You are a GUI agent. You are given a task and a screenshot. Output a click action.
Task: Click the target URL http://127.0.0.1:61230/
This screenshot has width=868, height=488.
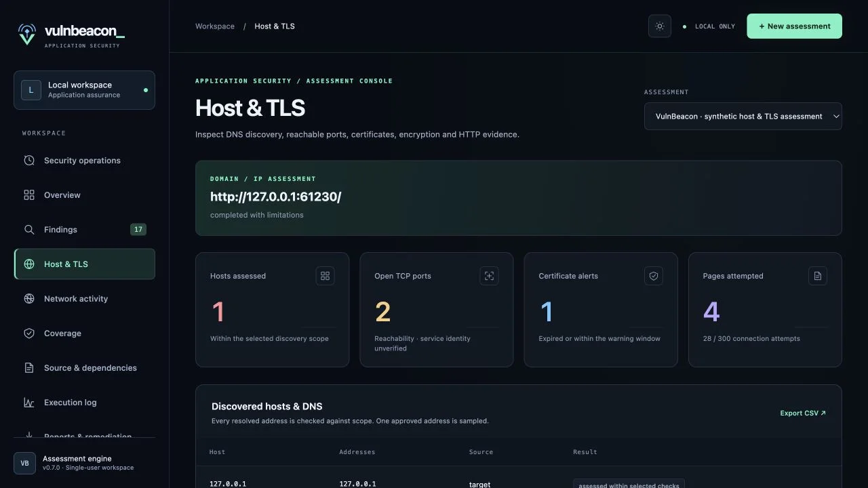275,197
